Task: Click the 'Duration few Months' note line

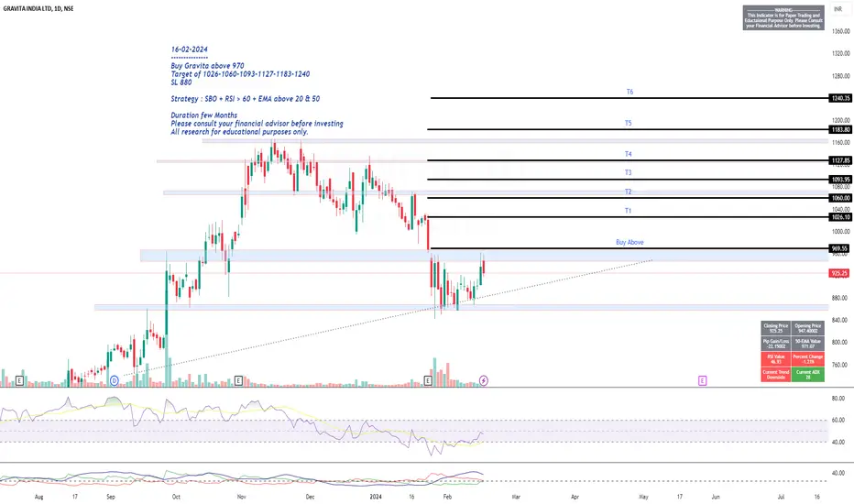Action: click(204, 115)
